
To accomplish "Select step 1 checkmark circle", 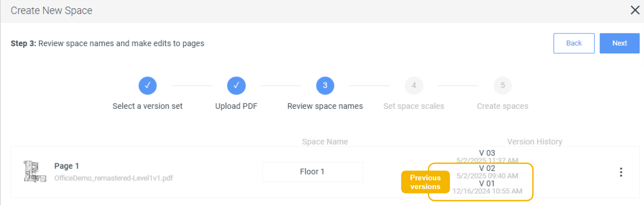I will point(148,86).
